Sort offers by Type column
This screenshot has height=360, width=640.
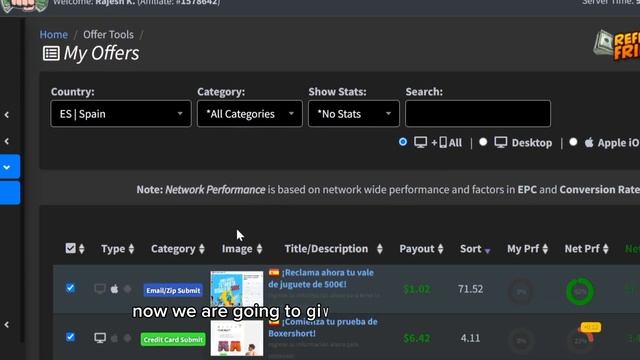(x=118, y=249)
